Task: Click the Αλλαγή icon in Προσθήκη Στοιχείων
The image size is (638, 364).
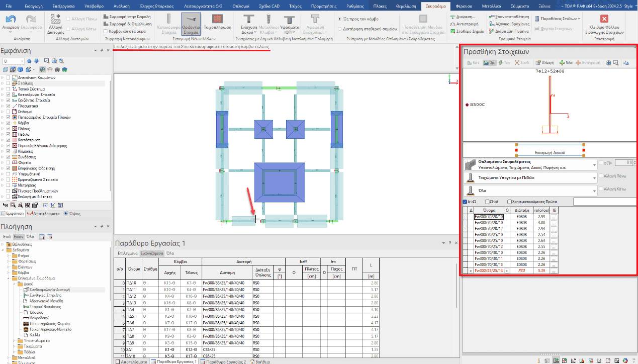Action: [544, 63]
